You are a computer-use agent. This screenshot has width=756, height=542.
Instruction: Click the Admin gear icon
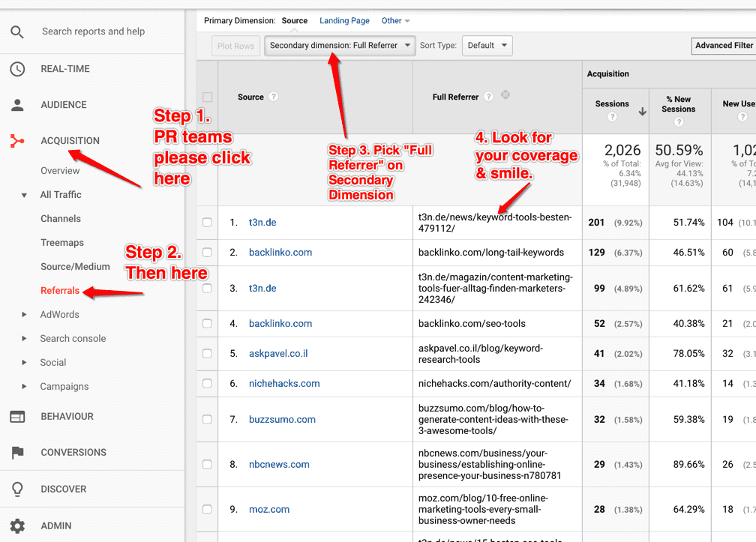pyautogui.click(x=17, y=526)
